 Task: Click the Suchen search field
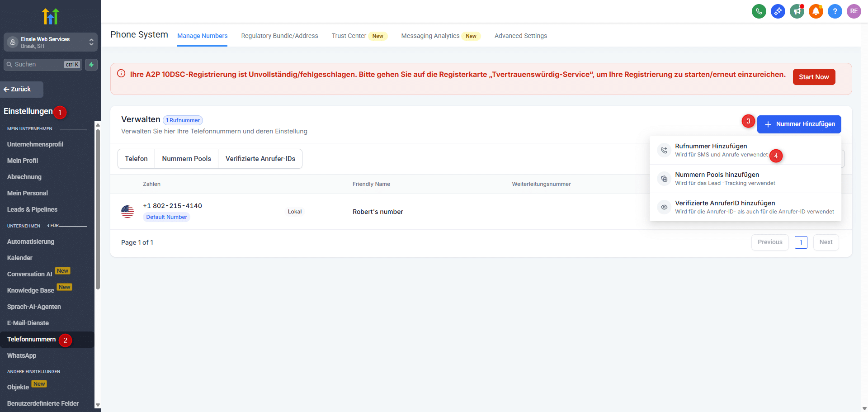tap(43, 65)
